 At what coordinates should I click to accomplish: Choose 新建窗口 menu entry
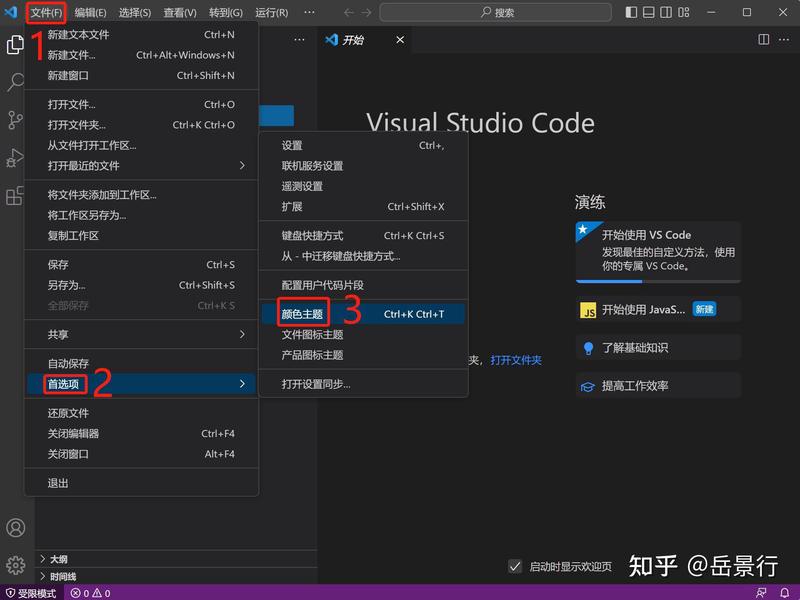coord(141,76)
